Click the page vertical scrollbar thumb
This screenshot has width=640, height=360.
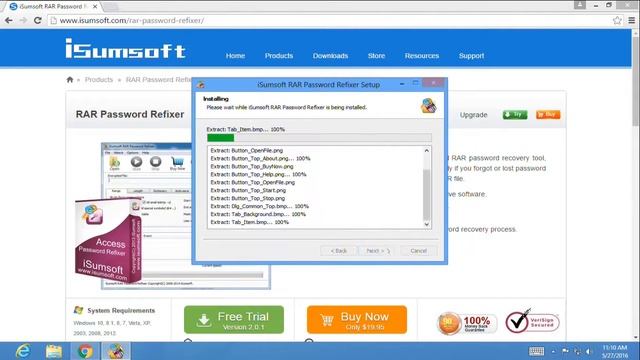pyautogui.click(x=636, y=81)
